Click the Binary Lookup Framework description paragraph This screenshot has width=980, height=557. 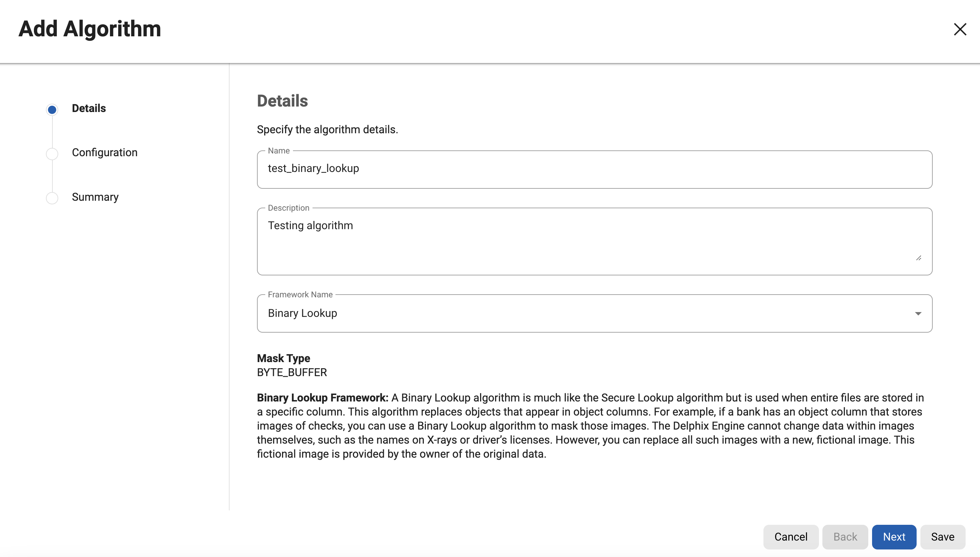590,426
